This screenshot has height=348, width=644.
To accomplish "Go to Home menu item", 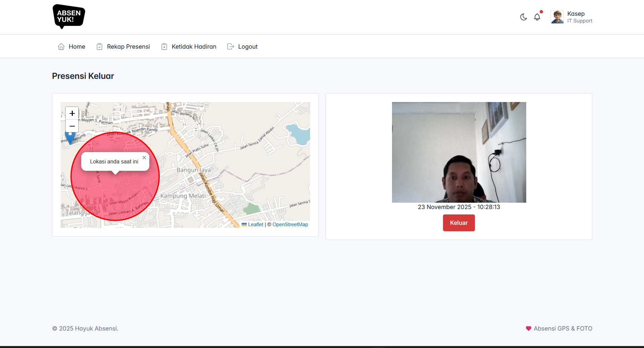I will (71, 47).
